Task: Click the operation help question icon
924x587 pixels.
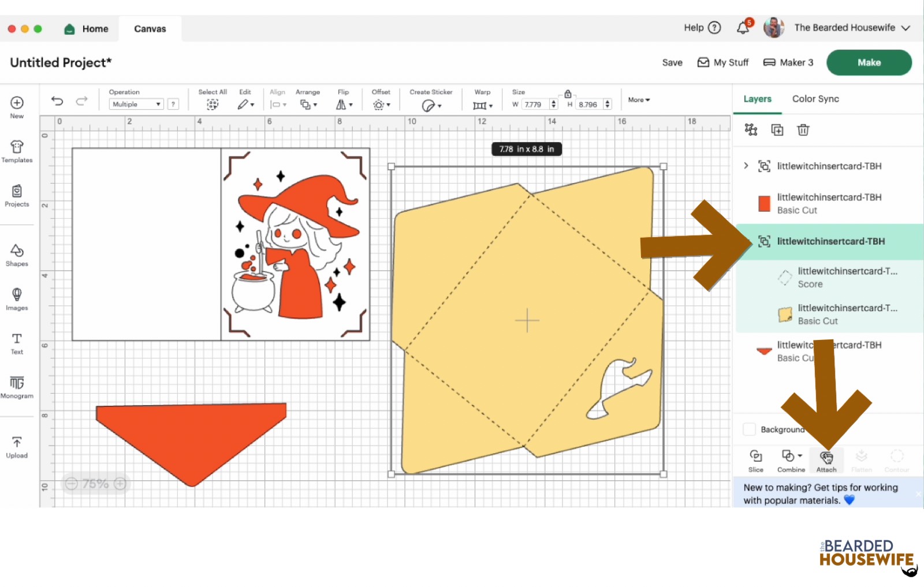Action: click(x=173, y=104)
